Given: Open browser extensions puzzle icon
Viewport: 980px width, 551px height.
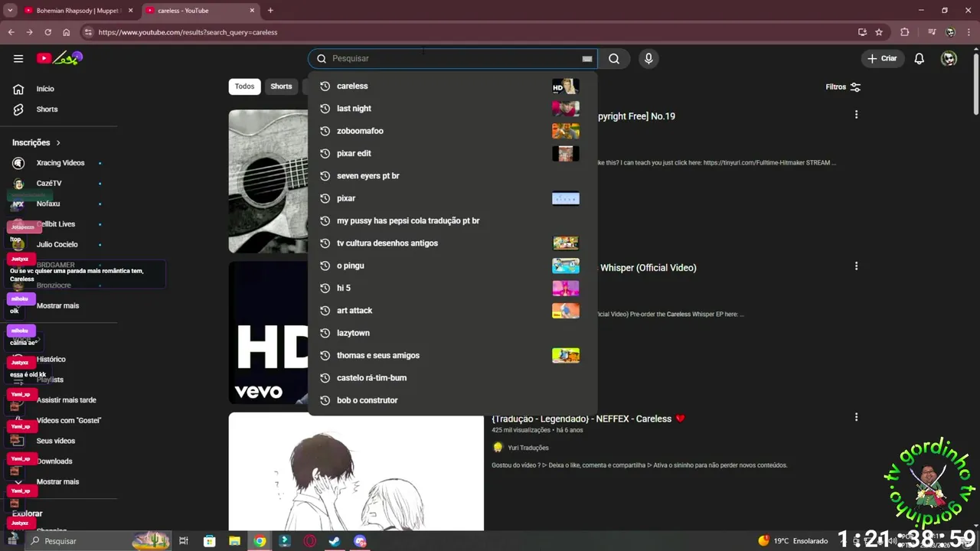Looking at the screenshot, I should [905, 32].
